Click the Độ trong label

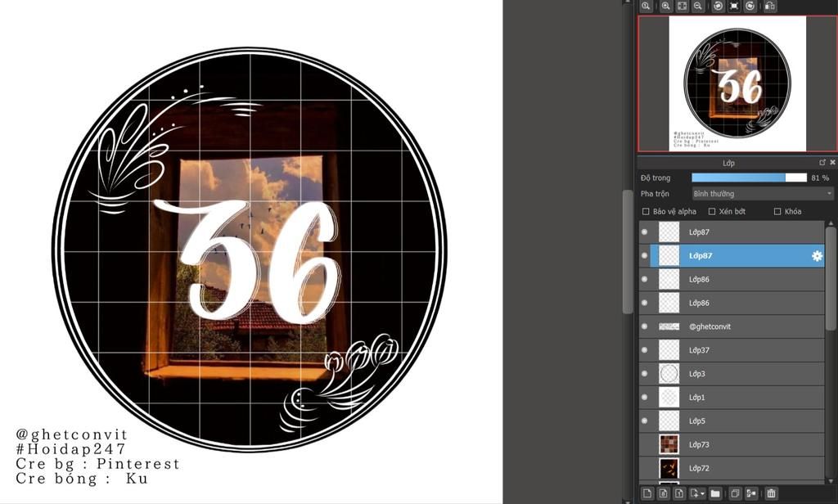point(656,178)
